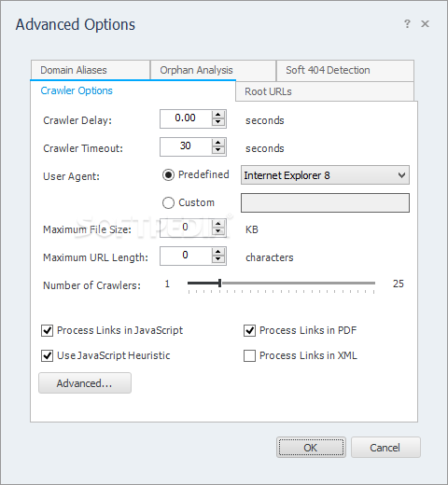
Task: Enable Process Links in XML checkbox
Action: (249, 355)
